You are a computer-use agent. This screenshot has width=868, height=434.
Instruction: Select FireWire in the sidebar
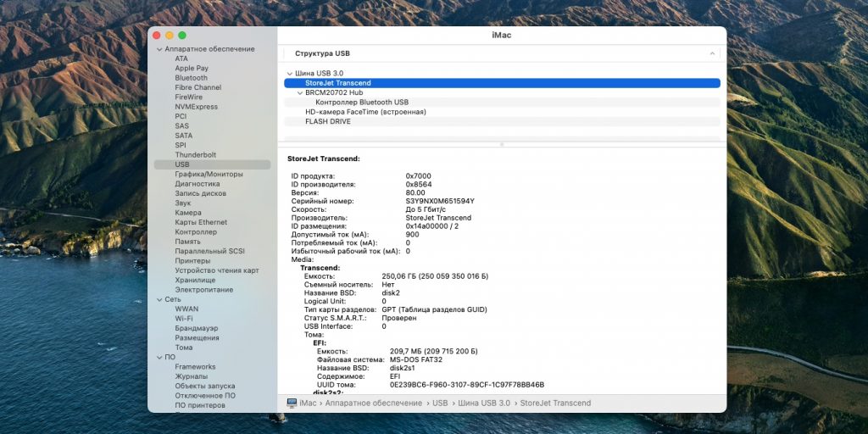[x=189, y=97]
